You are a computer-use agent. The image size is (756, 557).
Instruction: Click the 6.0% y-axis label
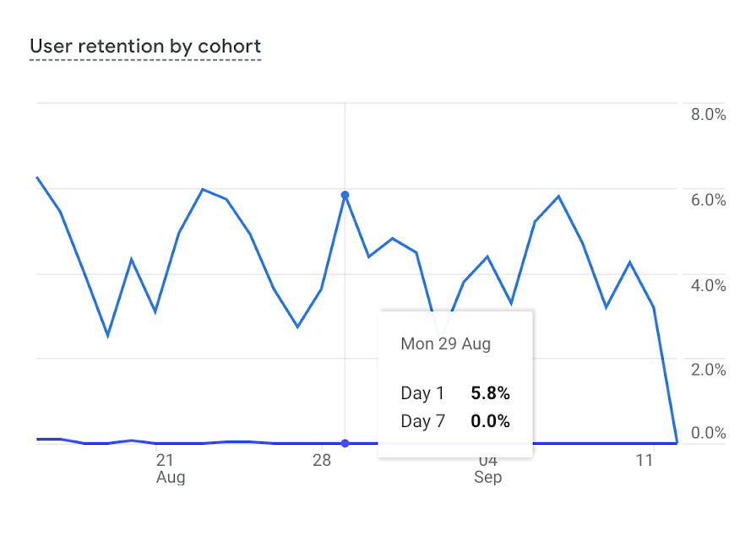[x=708, y=200]
